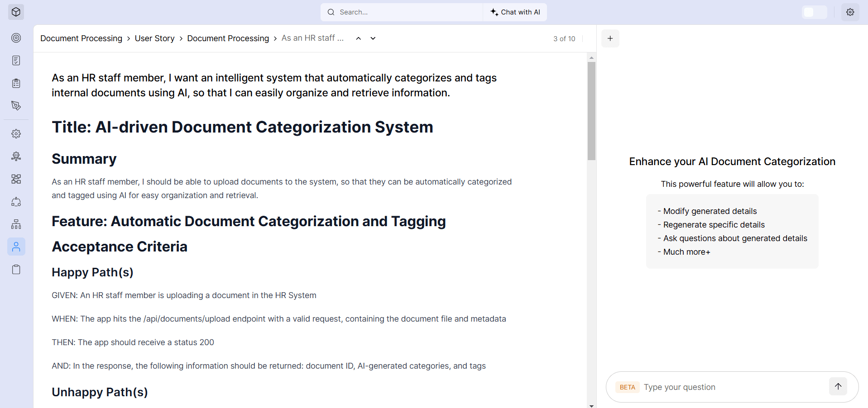Click 'This powerful feature will allow you to:'
Image resolution: width=868 pixels, height=408 pixels.
click(x=732, y=184)
